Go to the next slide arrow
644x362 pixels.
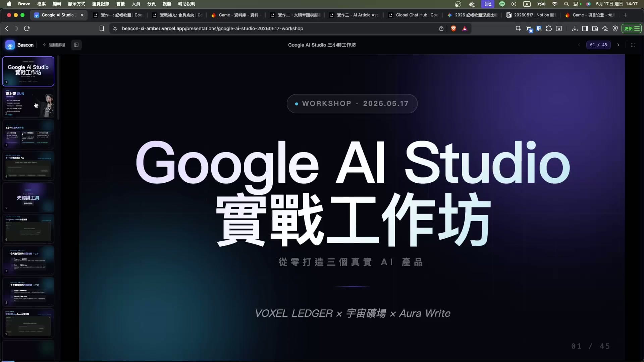tap(618, 45)
